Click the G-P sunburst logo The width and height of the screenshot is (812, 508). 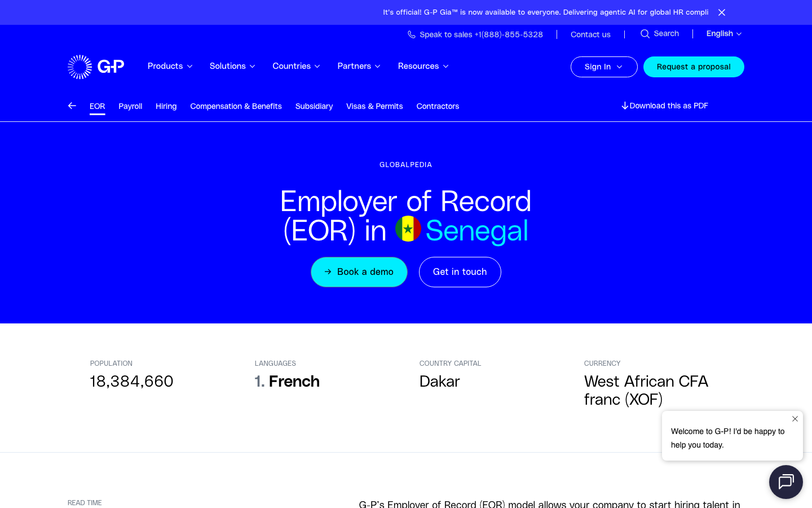(96, 67)
